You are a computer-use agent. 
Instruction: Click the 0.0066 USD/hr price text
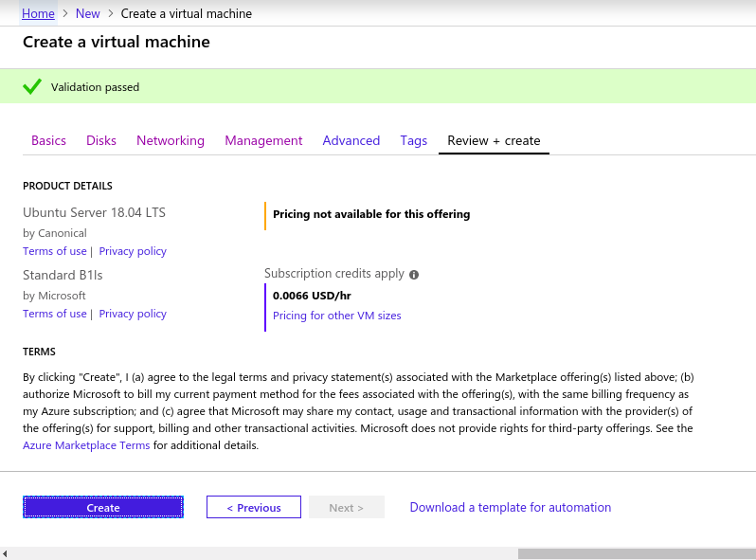coord(312,296)
